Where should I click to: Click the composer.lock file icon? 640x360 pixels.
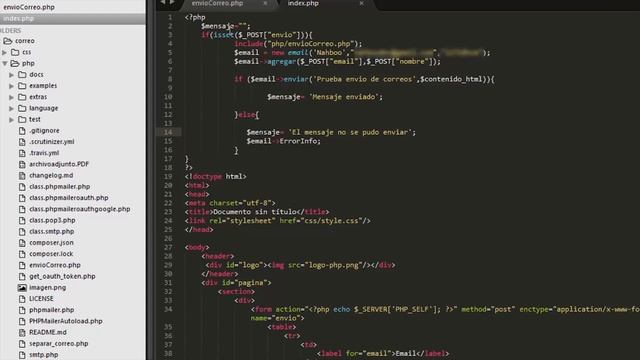click(22, 254)
